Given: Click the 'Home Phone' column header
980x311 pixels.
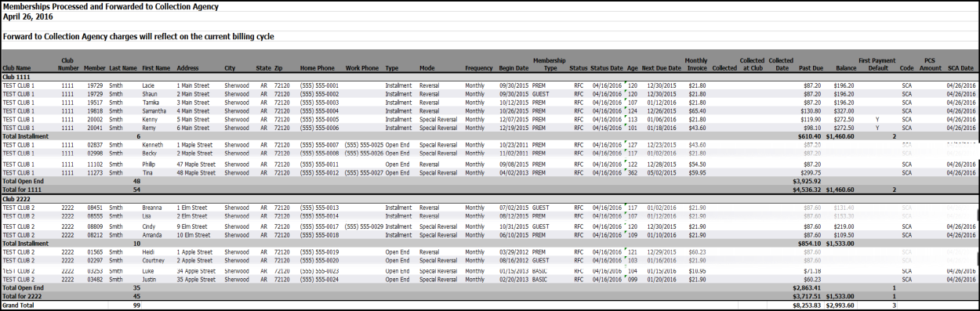Looking at the screenshot, I should tap(317, 68).
